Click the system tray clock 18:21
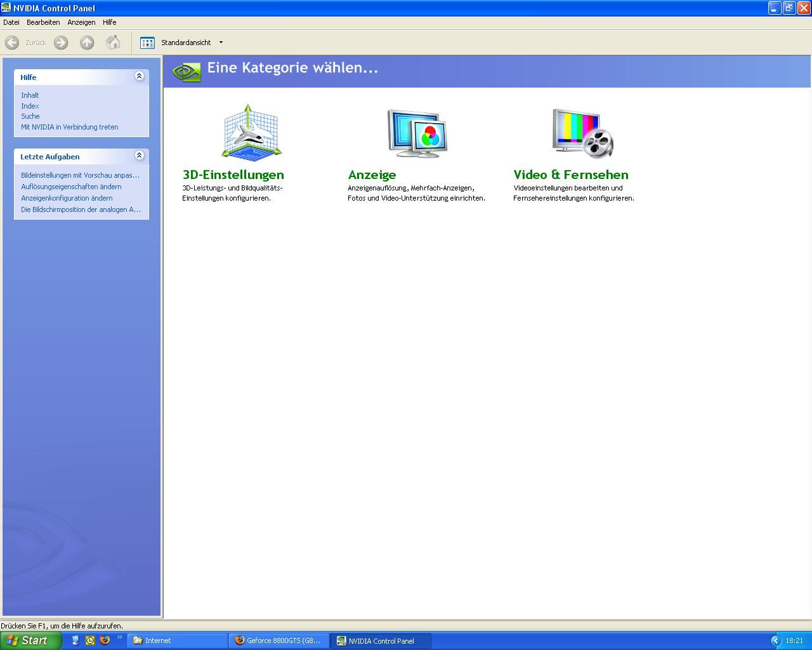 click(x=794, y=640)
